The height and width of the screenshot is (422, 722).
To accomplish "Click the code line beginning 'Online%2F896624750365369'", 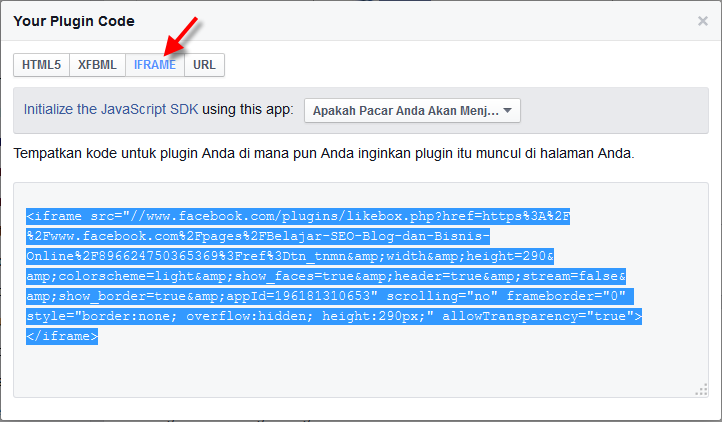I will (290, 256).
